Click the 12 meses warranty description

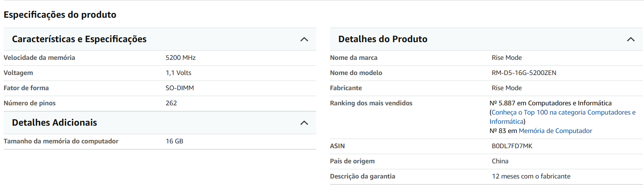tap(531, 176)
